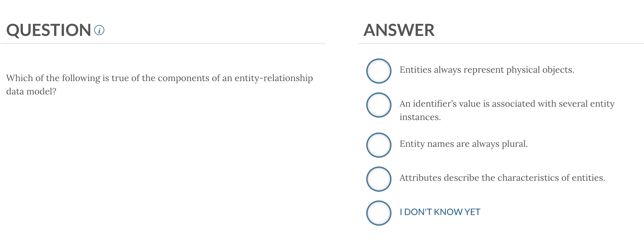Click the ANSWER heading
The width and height of the screenshot is (644, 244).
click(399, 29)
